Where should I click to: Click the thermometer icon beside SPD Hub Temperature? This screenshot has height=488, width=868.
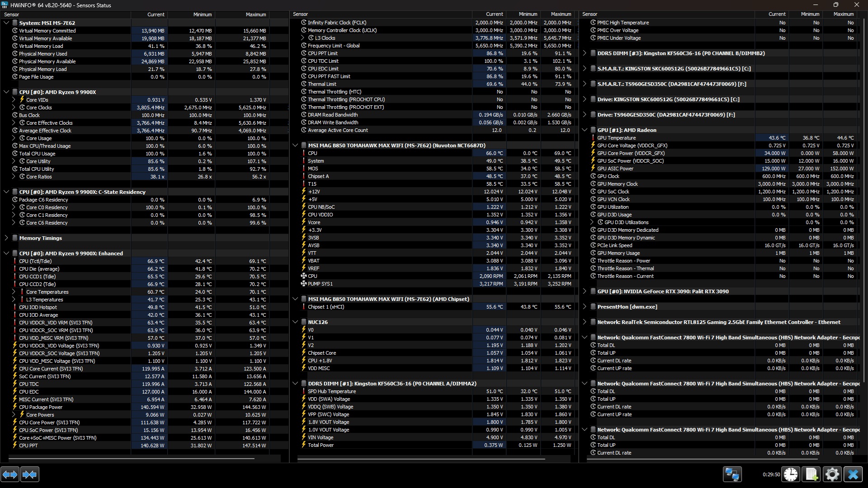pyautogui.click(x=304, y=391)
